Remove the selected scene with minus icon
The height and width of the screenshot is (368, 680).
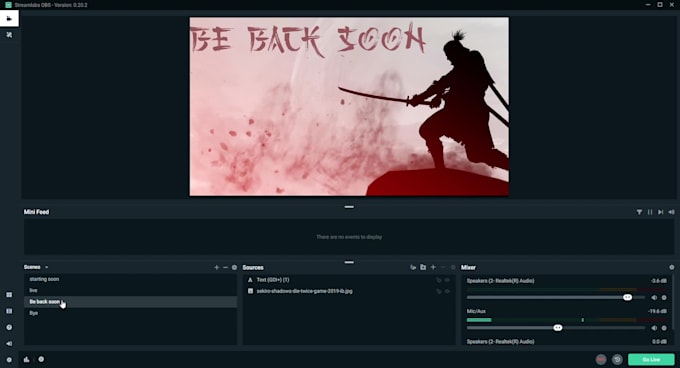(x=226, y=267)
